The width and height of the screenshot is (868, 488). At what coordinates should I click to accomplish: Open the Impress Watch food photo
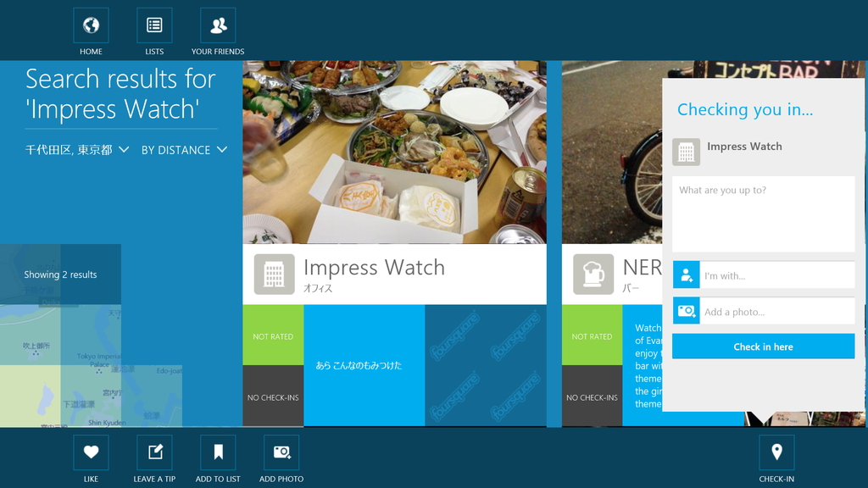click(394, 152)
